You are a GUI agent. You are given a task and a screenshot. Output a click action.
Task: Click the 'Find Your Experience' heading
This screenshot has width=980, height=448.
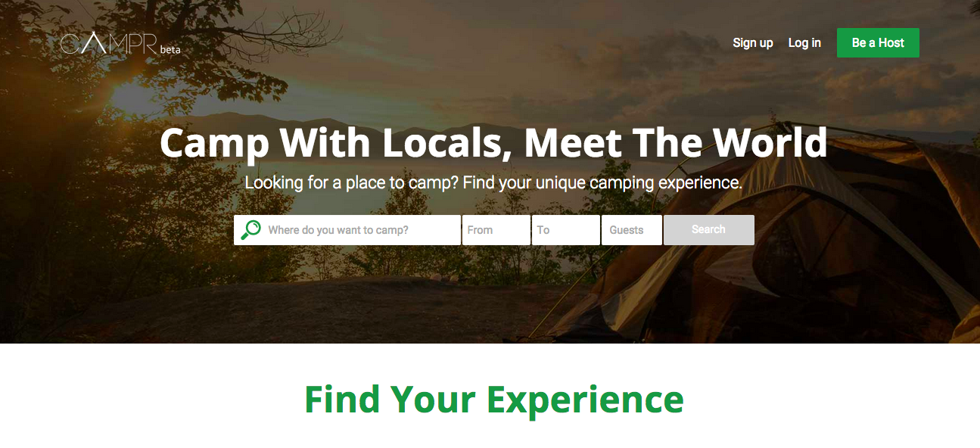pyautogui.click(x=493, y=399)
